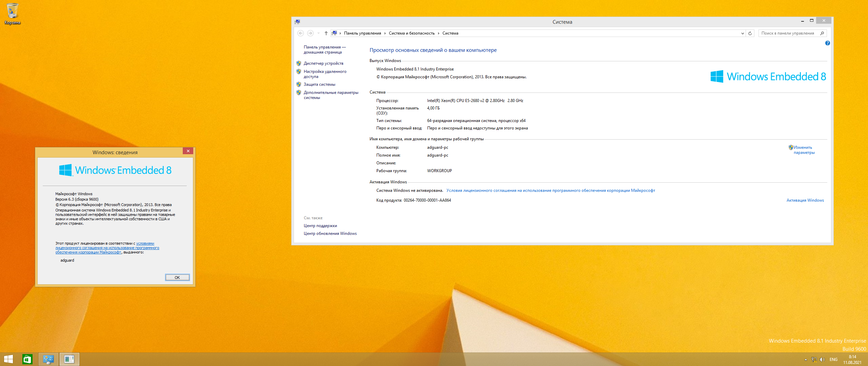Click the shield icon beside Дополнительные параметры системы
This screenshot has height=366, width=868.
coord(299,93)
